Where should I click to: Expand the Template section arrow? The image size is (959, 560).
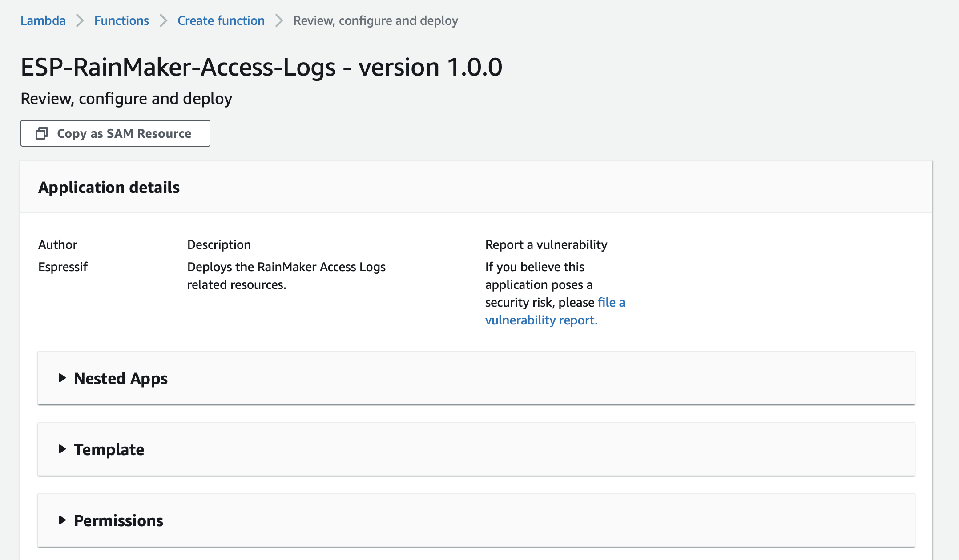(62, 449)
